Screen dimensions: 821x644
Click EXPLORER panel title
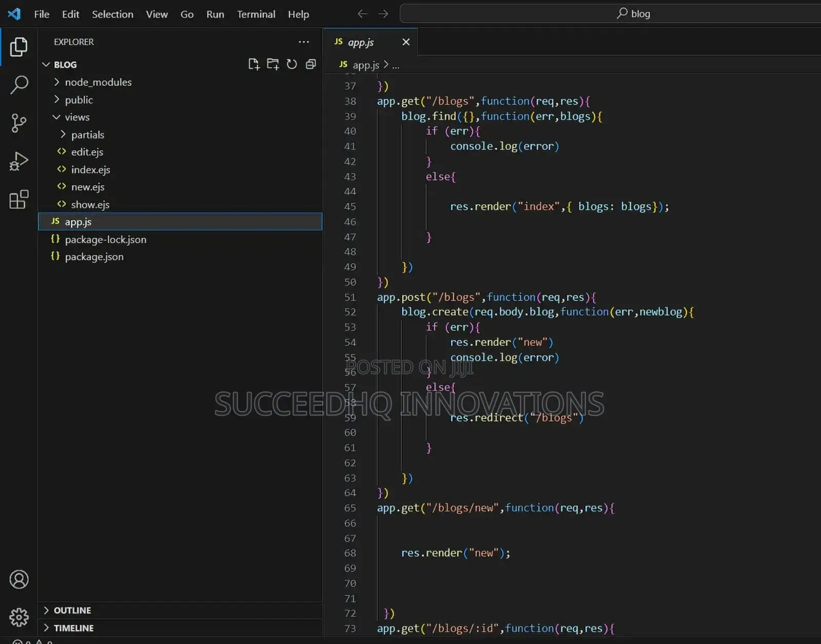74,42
